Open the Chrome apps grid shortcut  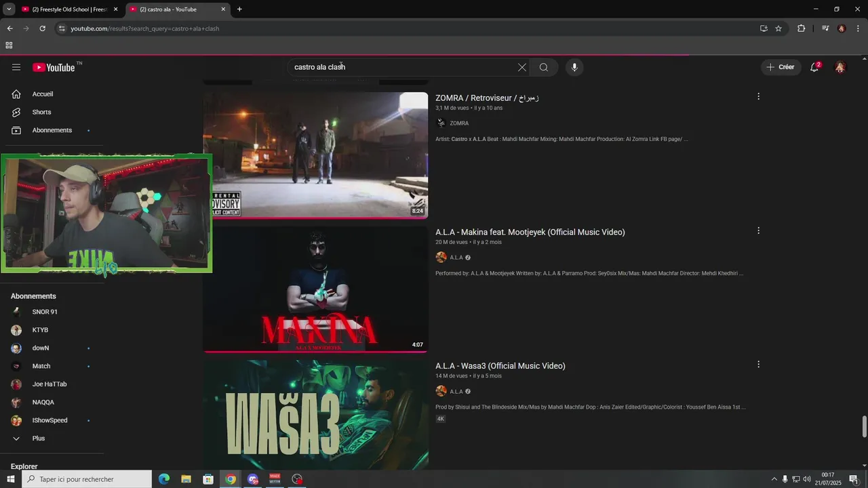click(9, 45)
